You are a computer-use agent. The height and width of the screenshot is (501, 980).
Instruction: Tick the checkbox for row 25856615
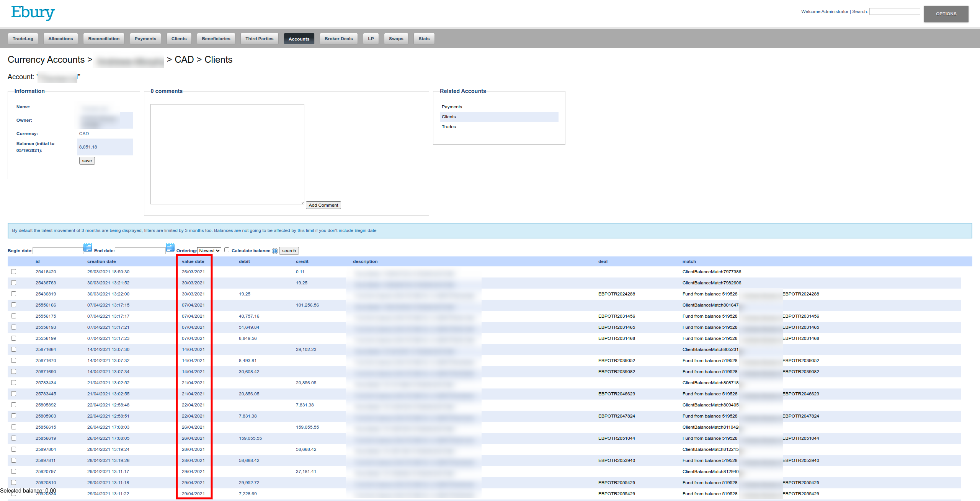click(x=14, y=427)
